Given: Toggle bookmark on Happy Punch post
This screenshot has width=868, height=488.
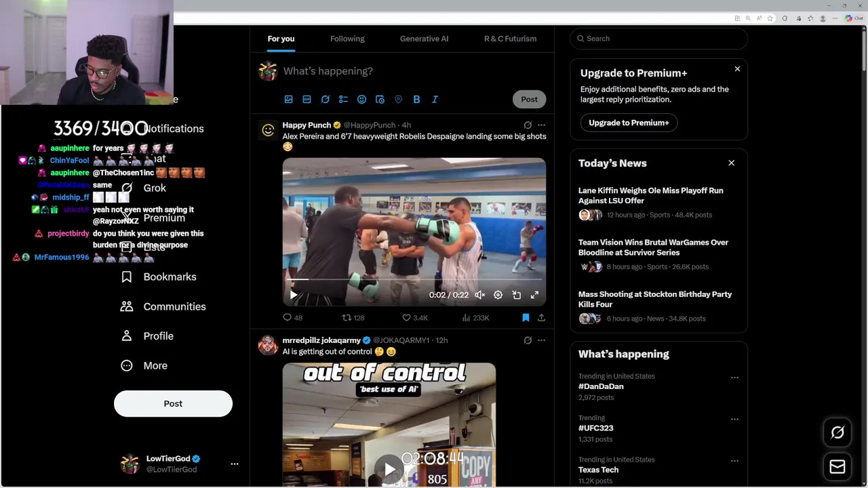Looking at the screenshot, I should click(x=526, y=317).
